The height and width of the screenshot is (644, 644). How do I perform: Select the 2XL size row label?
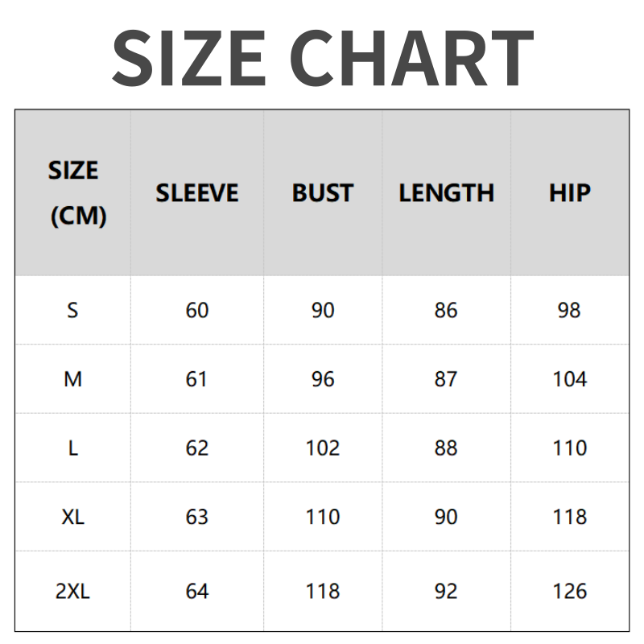[x=72, y=592]
